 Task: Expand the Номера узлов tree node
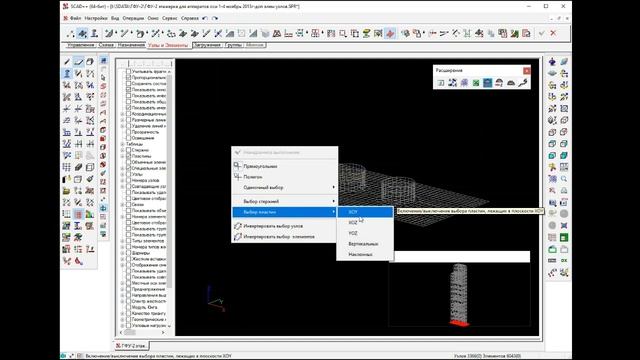(x=122, y=180)
